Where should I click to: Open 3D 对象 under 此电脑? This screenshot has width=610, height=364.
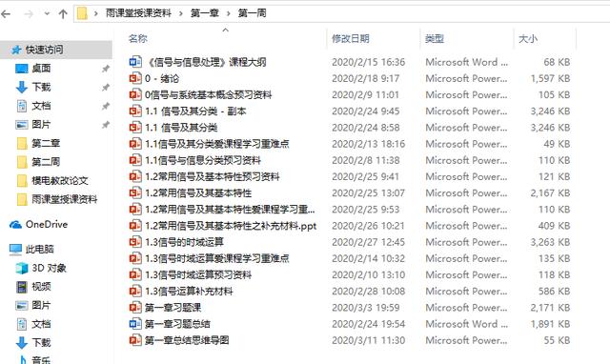(x=49, y=268)
